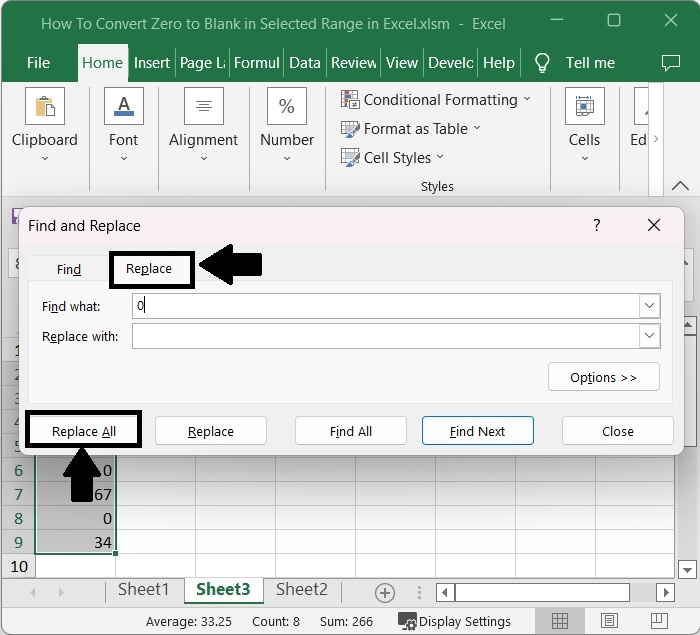Add a new sheet with plus icon
The width and height of the screenshot is (700, 635).
(385, 593)
